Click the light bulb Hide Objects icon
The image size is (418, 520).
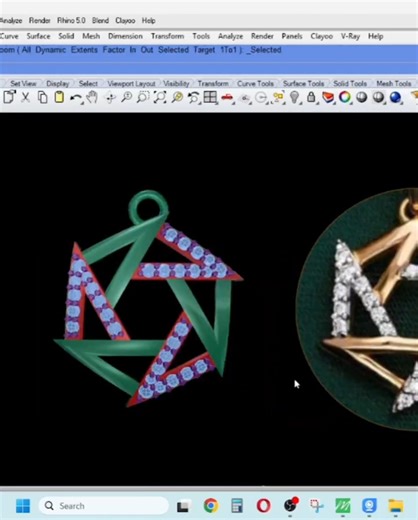click(x=295, y=97)
